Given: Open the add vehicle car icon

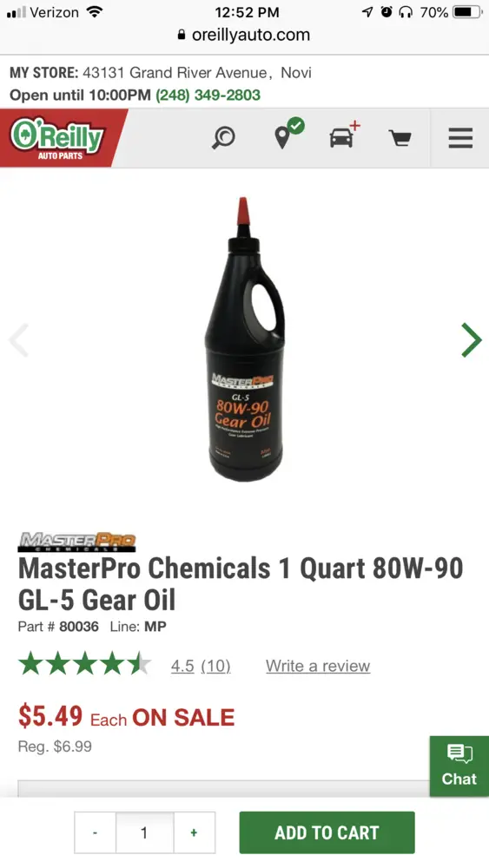Looking at the screenshot, I should pyautogui.click(x=345, y=135).
